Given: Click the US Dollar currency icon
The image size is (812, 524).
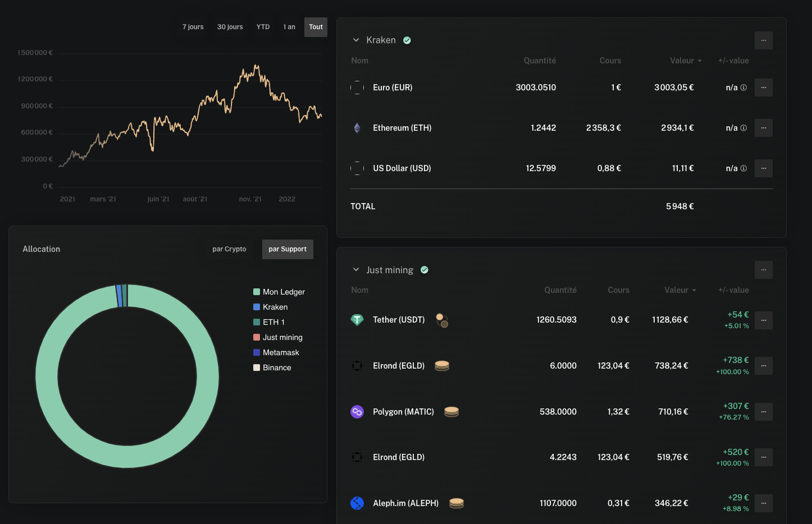Looking at the screenshot, I should pyautogui.click(x=357, y=168).
